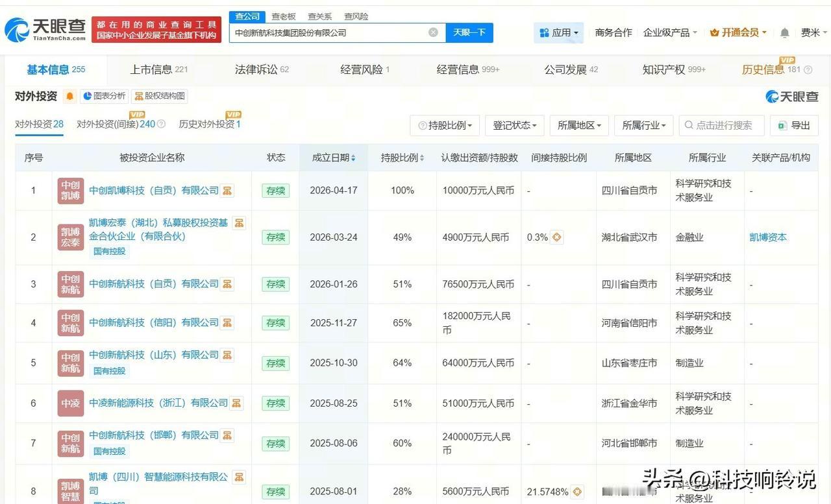
Task: Click the 天眼一下 search button
Action: [x=469, y=32]
